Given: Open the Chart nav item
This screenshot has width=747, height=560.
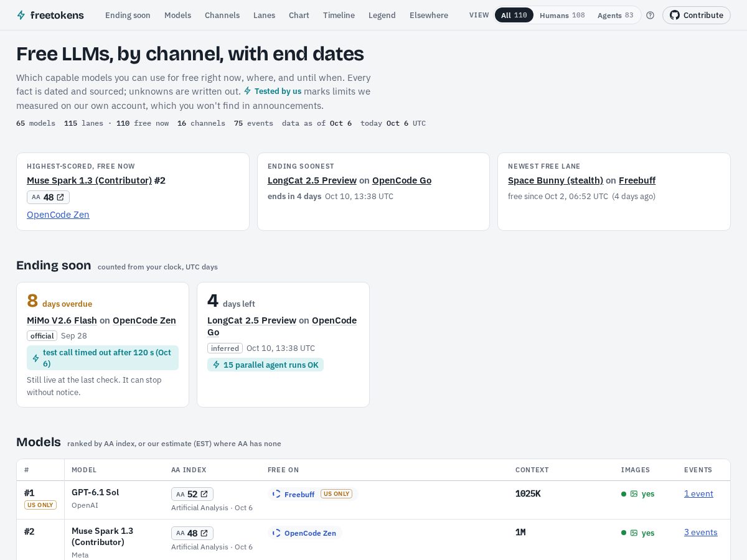Looking at the screenshot, I should pos(299,15).
